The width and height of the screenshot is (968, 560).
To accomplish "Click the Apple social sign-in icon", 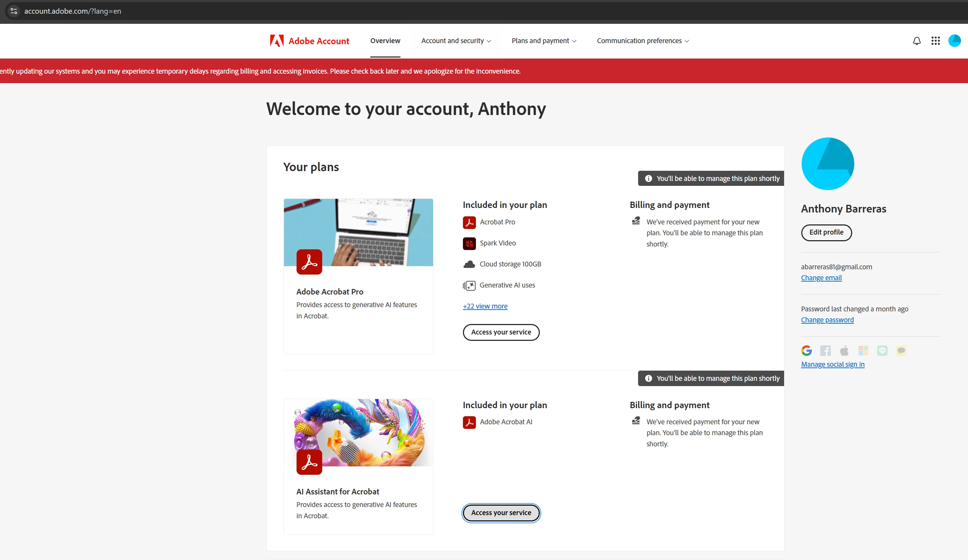I will click(x=844, y=350).
